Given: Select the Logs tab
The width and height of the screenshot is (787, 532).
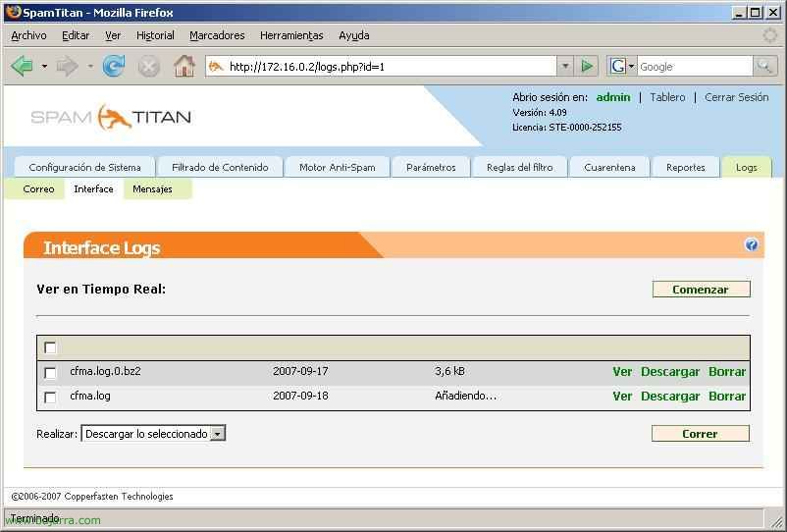Looking at the screenshot, I should pos(747,167).
